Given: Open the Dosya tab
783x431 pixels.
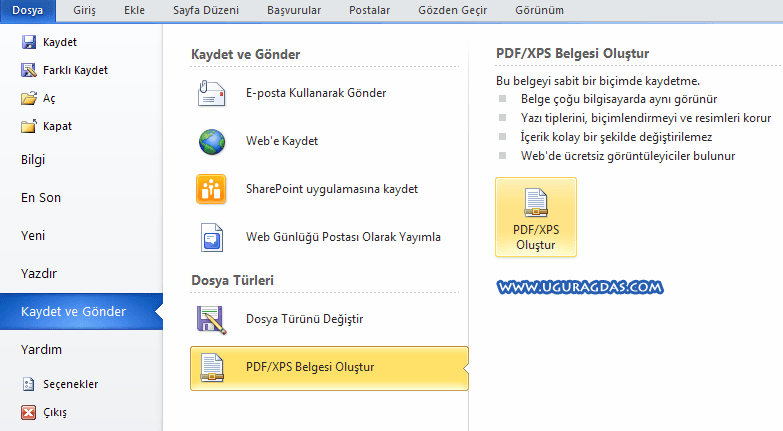Looking at the screenshot, I should (27, 10).
